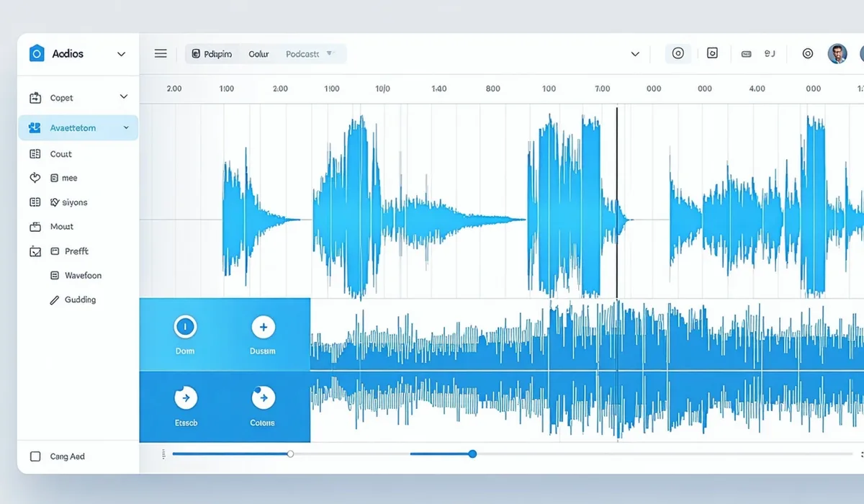This screenshot has height=504, width=864.
Task: Click the Dusum plus button
Action: [263, 328]
